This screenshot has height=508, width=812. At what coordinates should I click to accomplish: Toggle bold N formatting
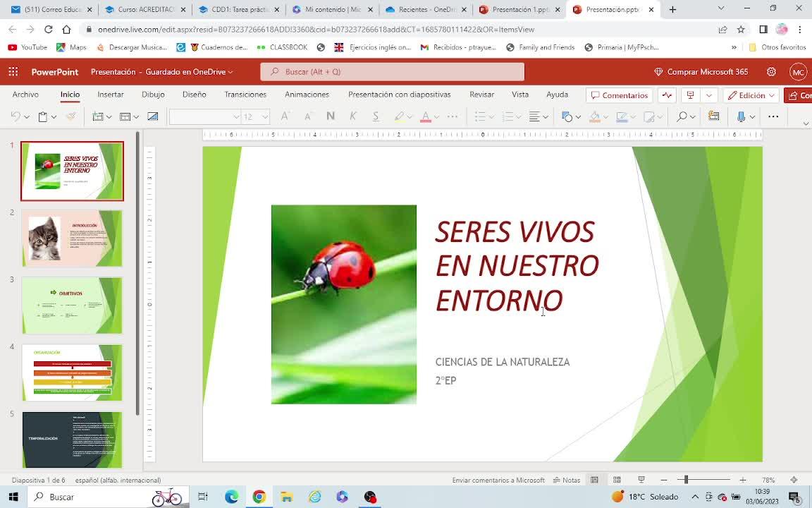pyautogui.click(x=331, y=116)
